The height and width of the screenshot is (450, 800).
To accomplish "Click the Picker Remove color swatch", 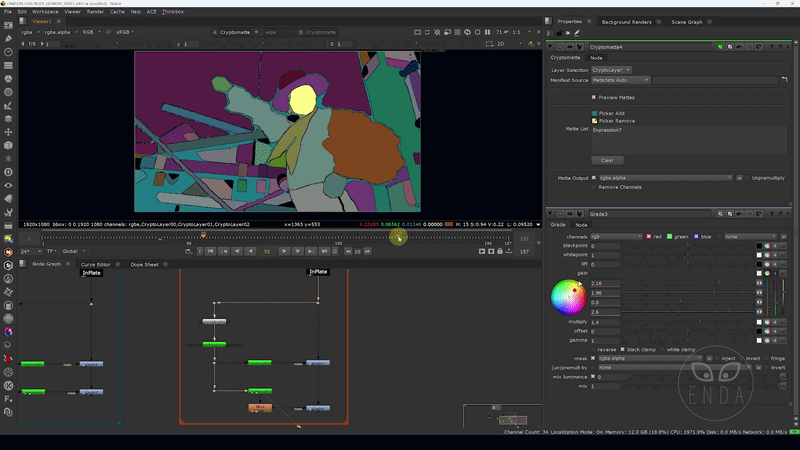I will tap(594, 121).
